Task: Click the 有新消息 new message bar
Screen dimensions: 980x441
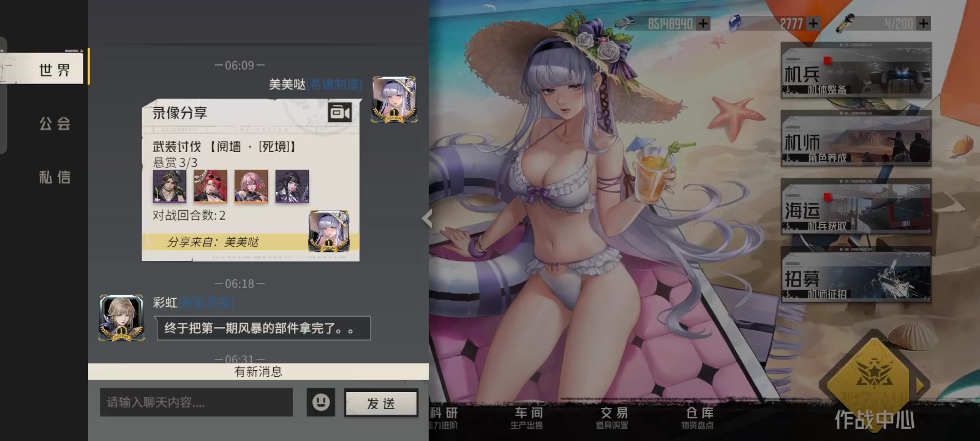Action: pos(258,371)
